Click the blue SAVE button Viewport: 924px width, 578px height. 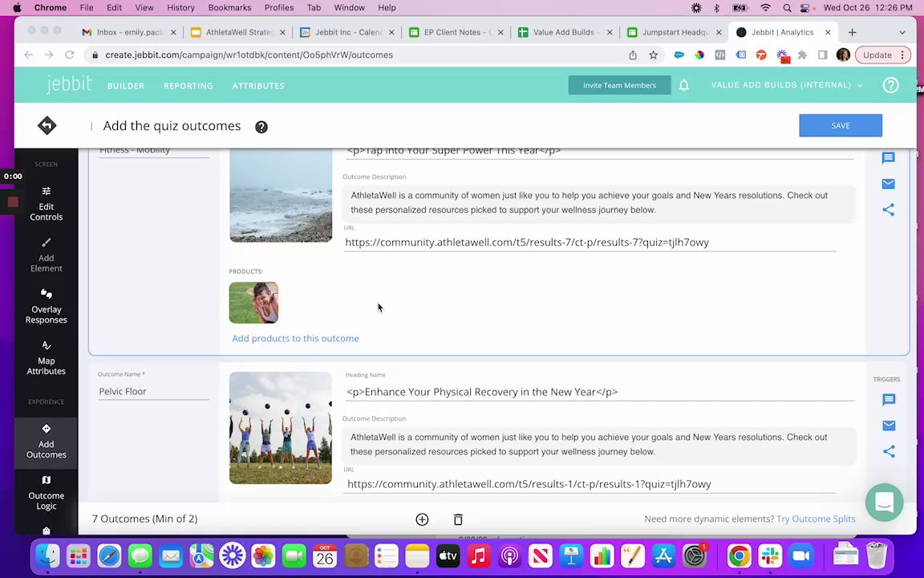point(841,125)
